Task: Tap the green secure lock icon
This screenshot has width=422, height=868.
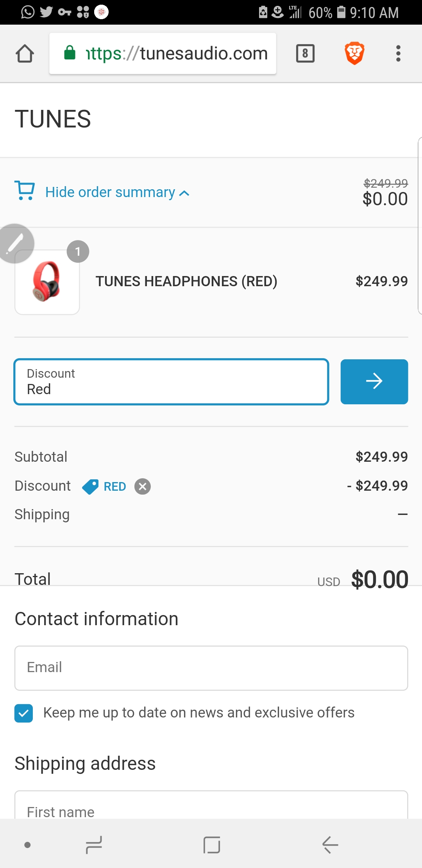Action: (x=70, y=53)
